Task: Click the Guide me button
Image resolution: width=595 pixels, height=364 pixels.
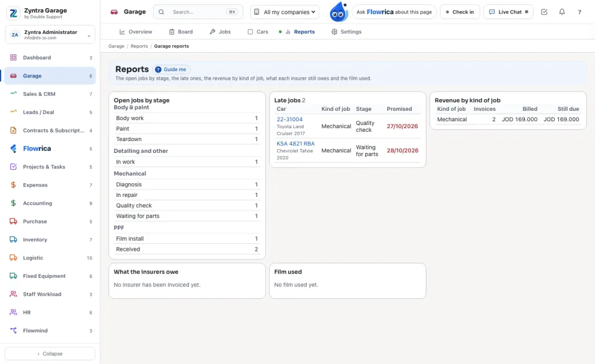Action: (x=172, y=69)
